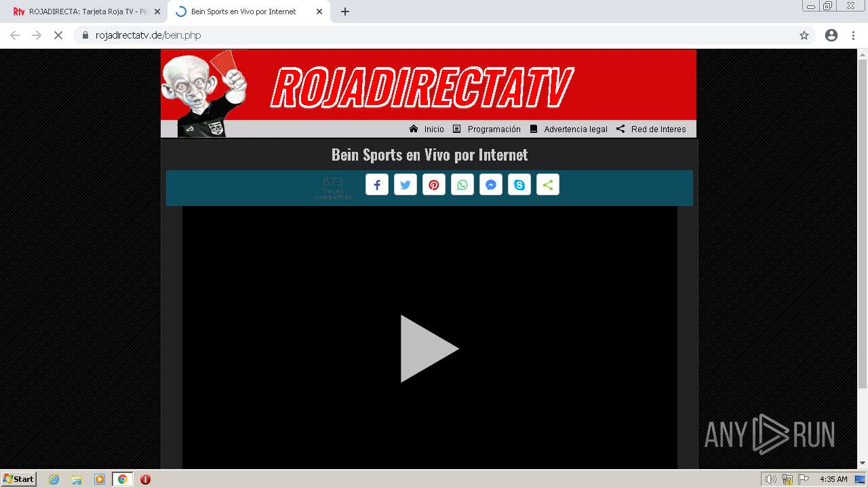
Task: Play the Bein Sports video stream
Action: (x=429, y=348)
